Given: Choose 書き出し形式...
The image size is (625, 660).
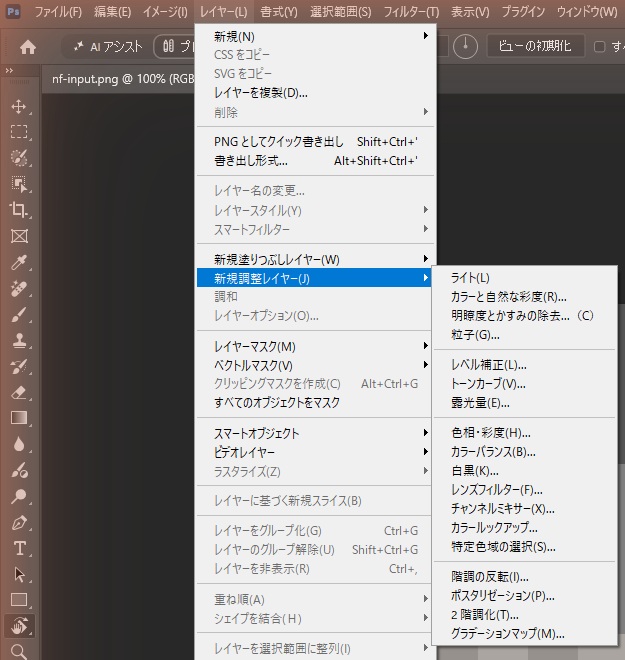Looking at the screenshot, I should [316, 160].
